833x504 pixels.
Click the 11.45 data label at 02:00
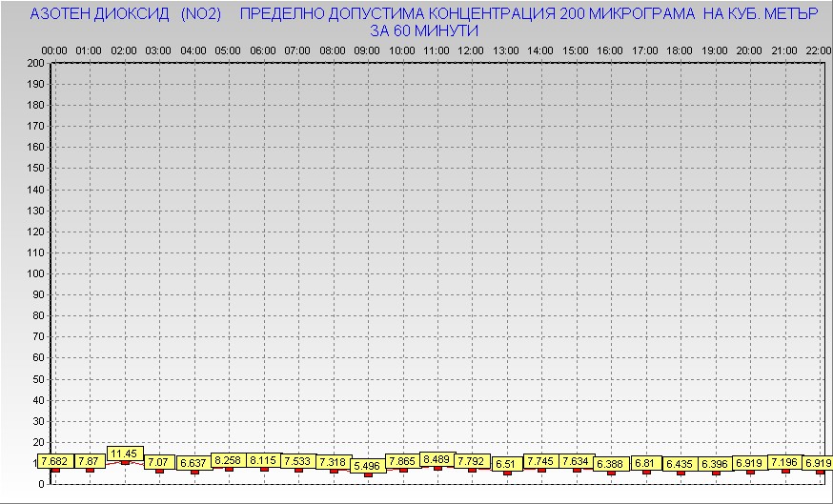coord(125,454)
